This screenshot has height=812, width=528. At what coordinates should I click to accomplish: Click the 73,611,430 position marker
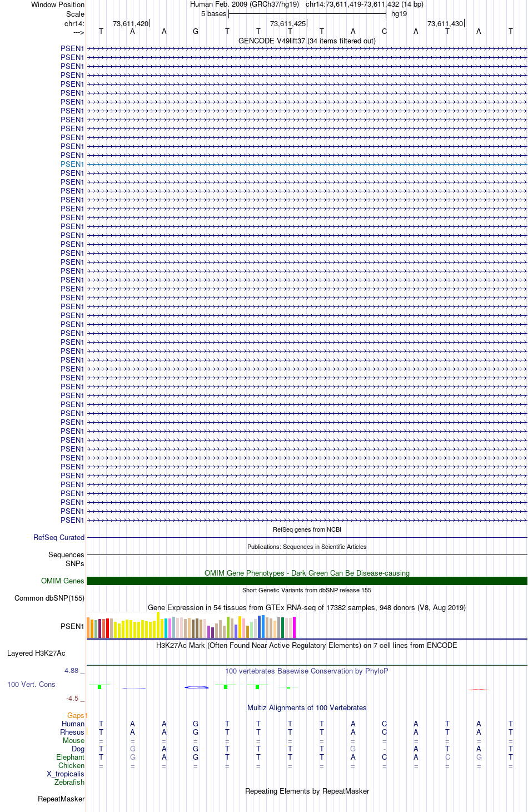(x=445, y=23)
